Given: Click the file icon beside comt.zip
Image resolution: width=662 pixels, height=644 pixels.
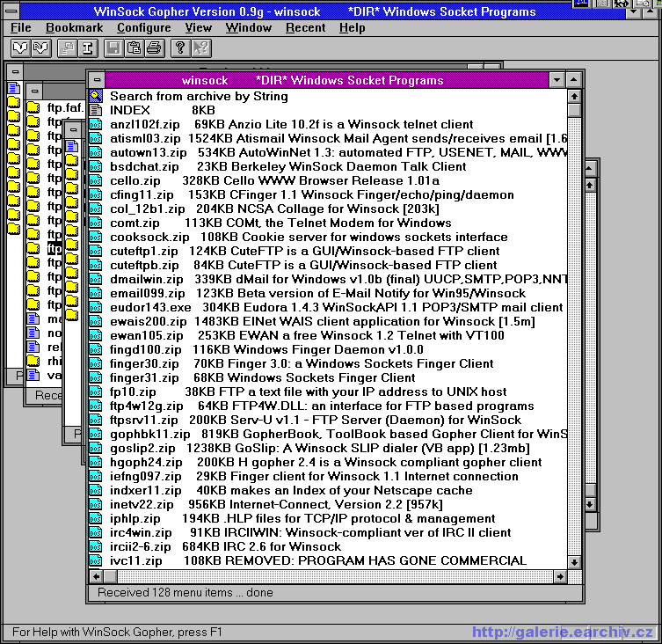Looking at the screenshot, I should coord(96,223).
